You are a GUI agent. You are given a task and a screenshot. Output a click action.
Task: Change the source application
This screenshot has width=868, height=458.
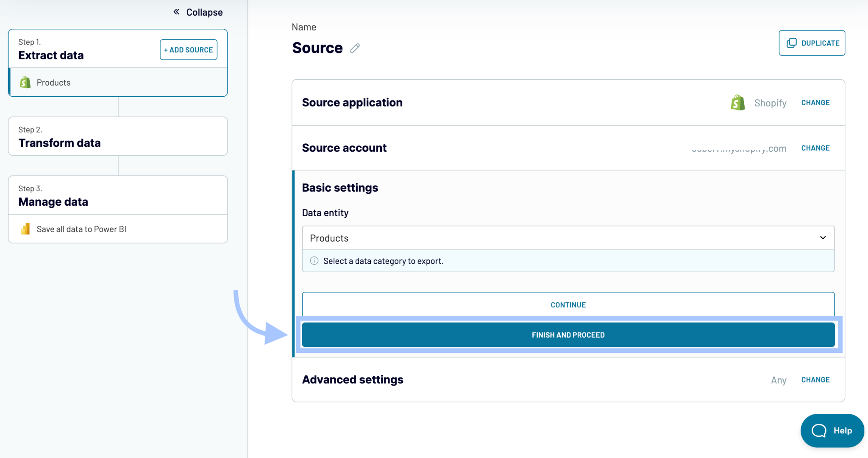(815, 103)
